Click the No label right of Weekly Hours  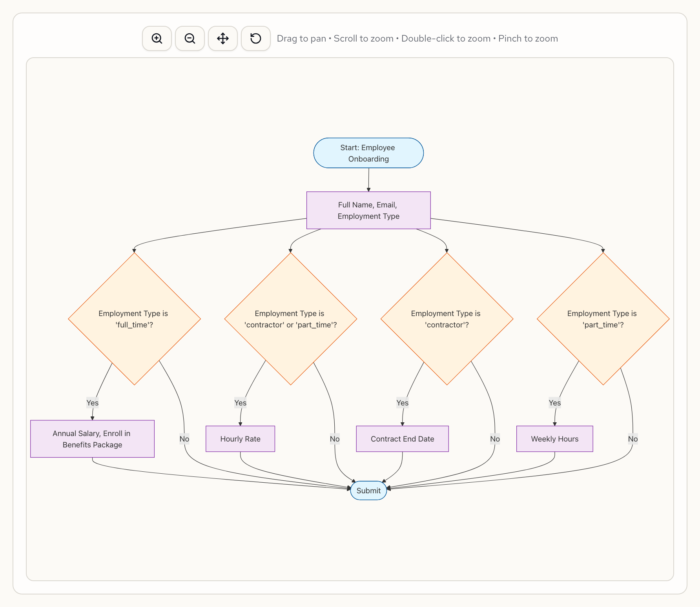coord(633,439)
